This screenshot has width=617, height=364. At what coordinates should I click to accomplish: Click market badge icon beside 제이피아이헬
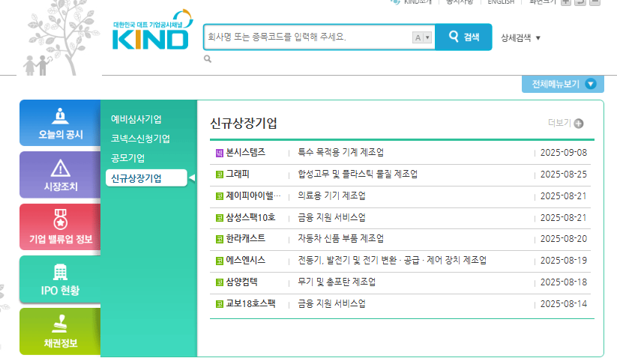tap(220, 196)
